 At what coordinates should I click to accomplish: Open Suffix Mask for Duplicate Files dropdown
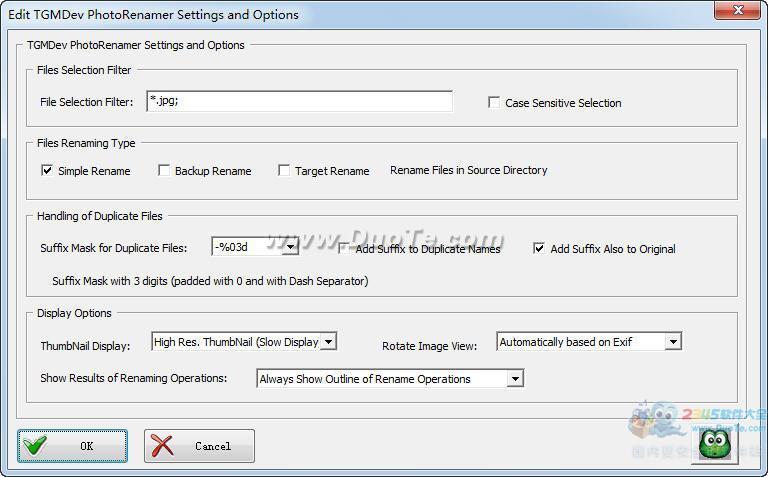coord(291,247)
